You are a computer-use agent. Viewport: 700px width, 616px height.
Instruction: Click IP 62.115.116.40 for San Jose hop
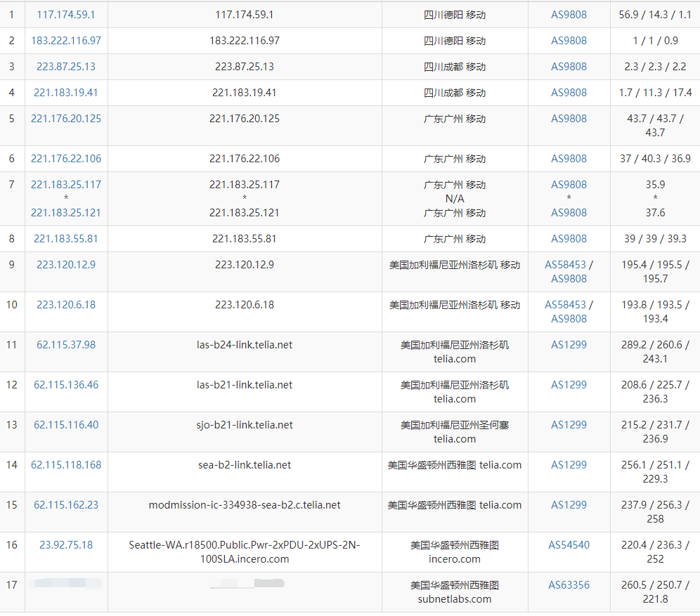65,425
